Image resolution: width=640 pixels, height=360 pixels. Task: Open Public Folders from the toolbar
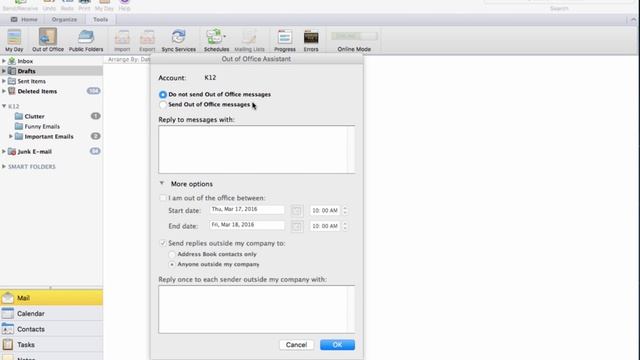86,40
